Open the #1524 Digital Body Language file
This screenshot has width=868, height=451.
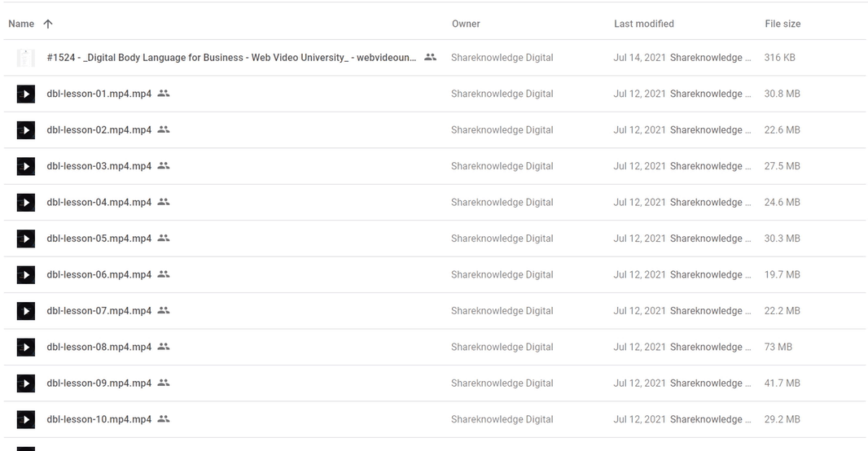pyautogui.click(x=231, y=58)
